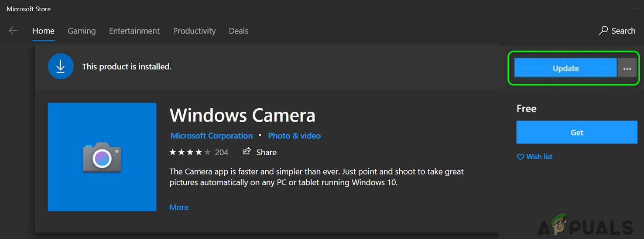Image resolution: width=644 pixels, height=239 pixels.
Task: Switch to the Home tab
Action: click(x=44, y=31)
